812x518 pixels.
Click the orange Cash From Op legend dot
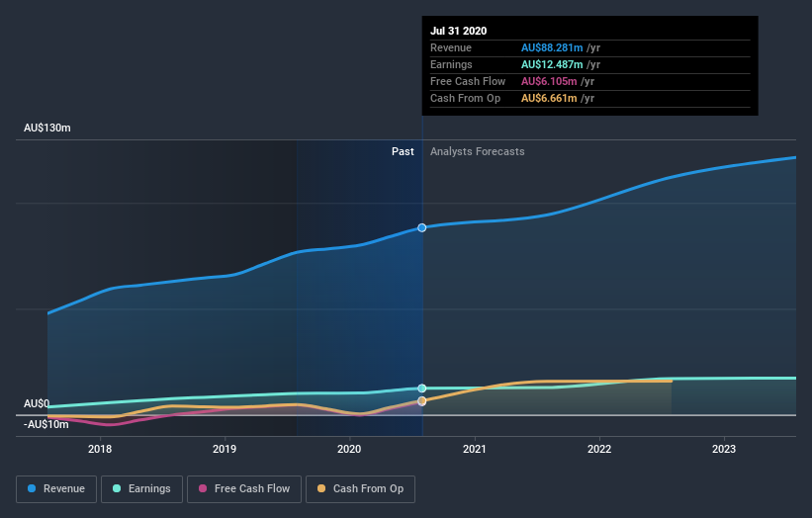pos(321,488)
